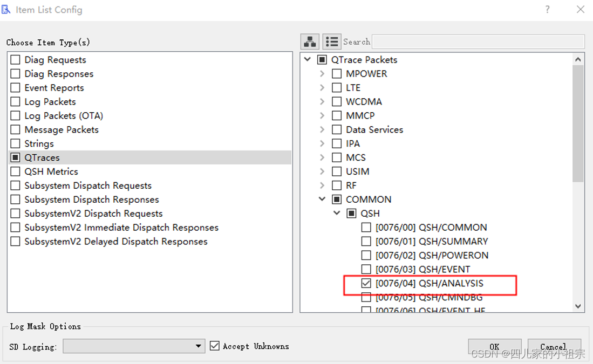Toggle the COMMON node checkbox
This screenshot has width=593, height=364.
[x=337, y=200]
